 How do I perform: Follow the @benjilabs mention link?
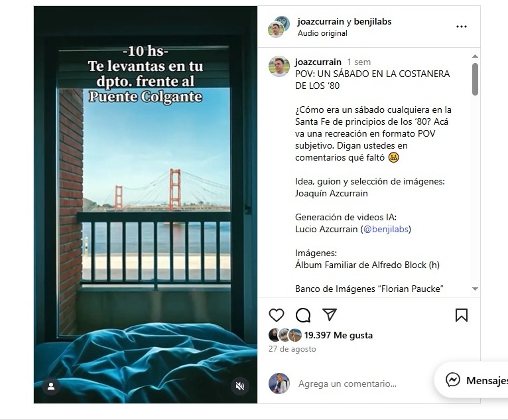[x=386, y=229]
